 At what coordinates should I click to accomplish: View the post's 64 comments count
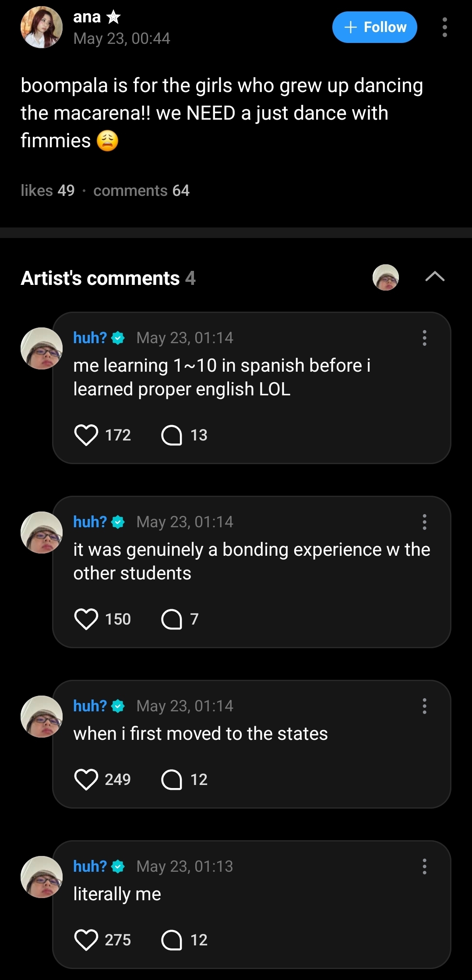(141, 190)
